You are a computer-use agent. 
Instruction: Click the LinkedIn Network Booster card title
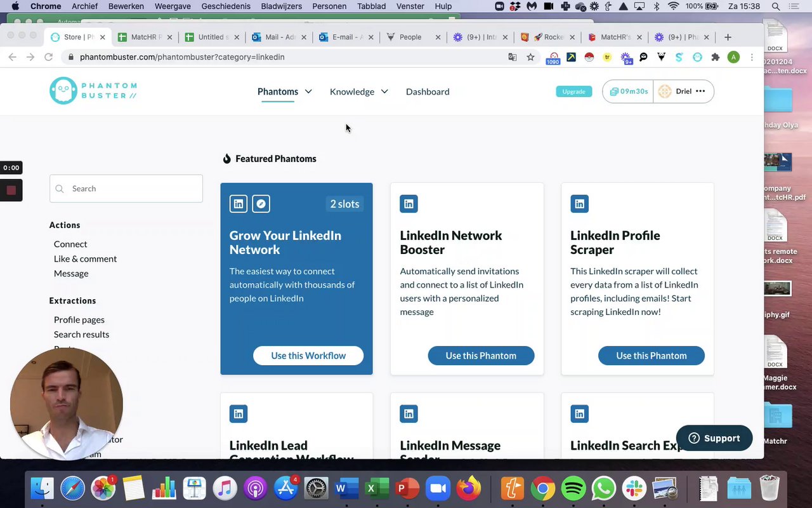coord(451,243)
